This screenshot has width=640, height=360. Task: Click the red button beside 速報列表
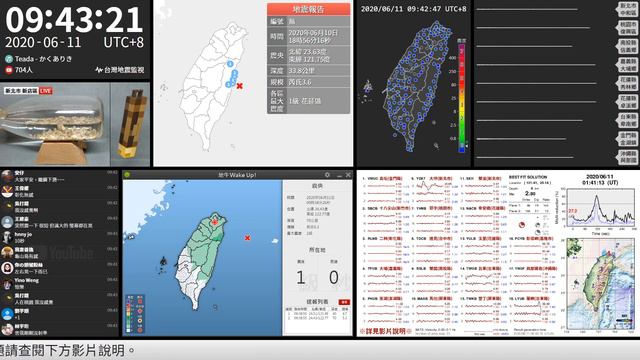[344, 302]
